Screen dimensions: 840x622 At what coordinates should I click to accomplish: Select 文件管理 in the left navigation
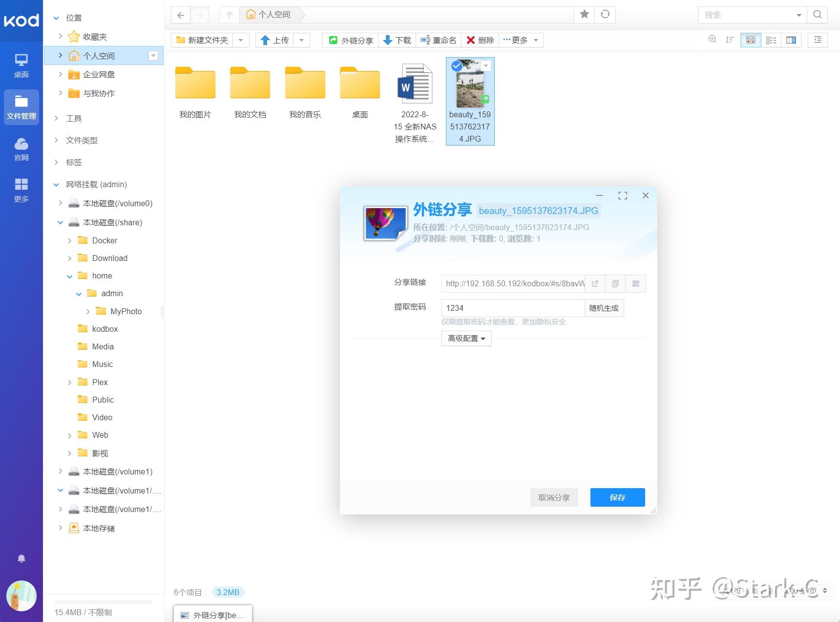(21, 107)
